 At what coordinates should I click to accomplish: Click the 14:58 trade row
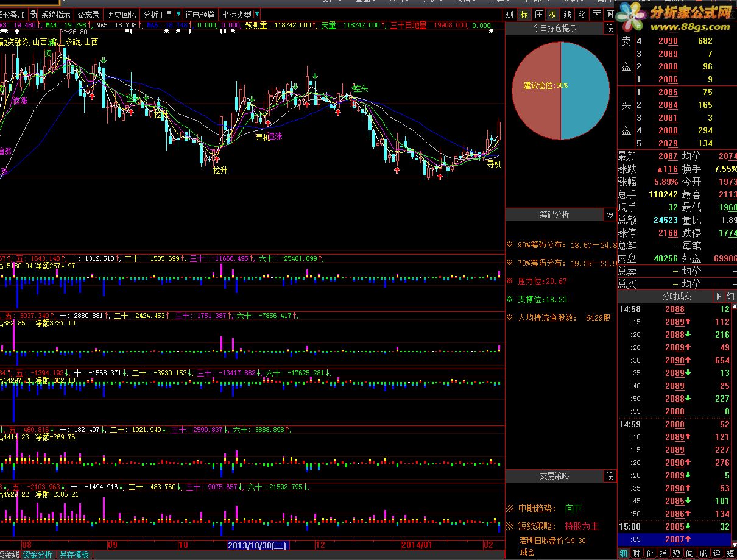click(x=674, y=309)
